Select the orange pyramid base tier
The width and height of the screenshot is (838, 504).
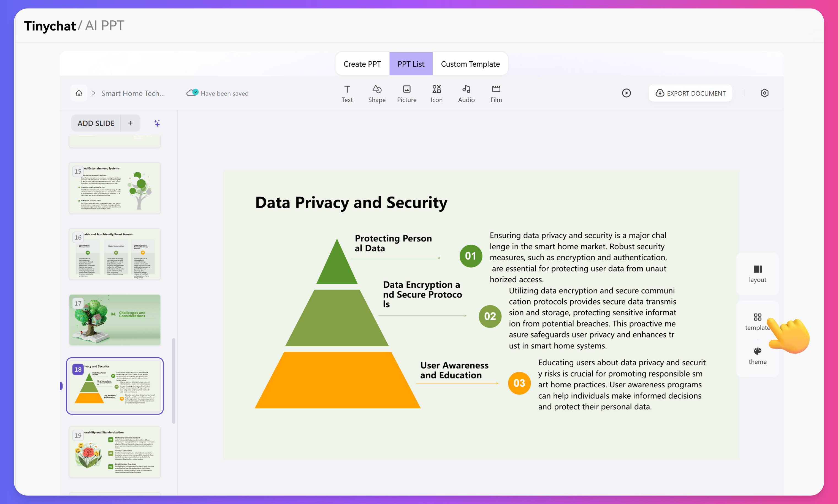337,380
